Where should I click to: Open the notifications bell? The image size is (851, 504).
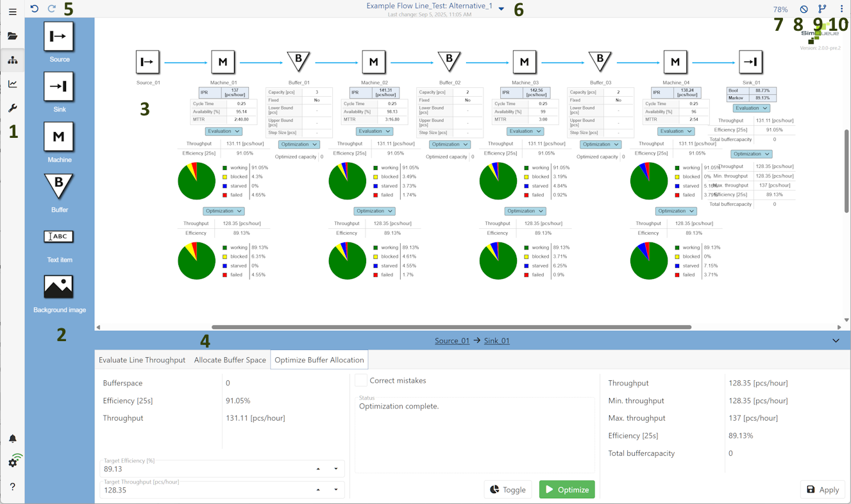12,439
